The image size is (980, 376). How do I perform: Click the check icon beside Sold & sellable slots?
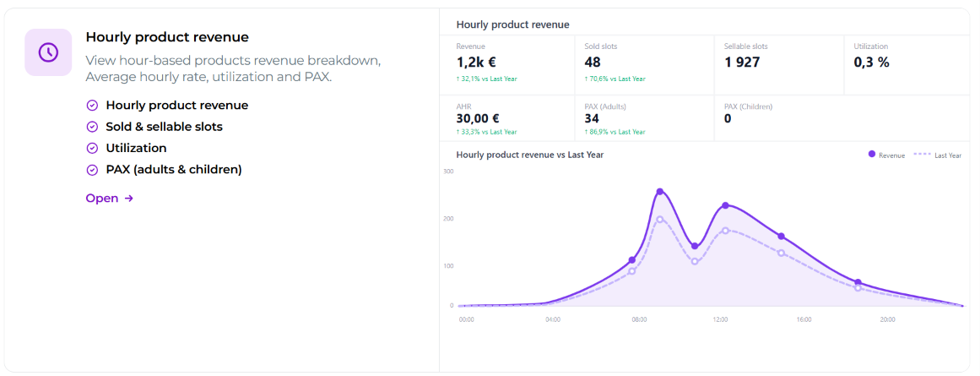click(x=92, y=127)
